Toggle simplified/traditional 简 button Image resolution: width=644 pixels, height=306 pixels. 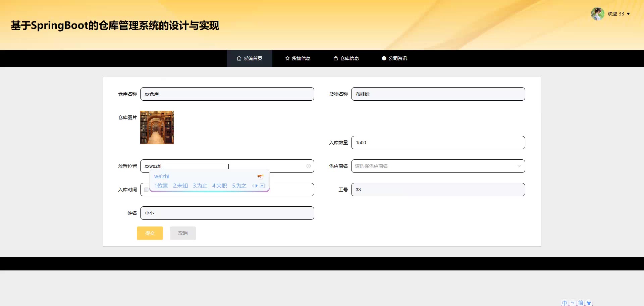pos(581,303)
